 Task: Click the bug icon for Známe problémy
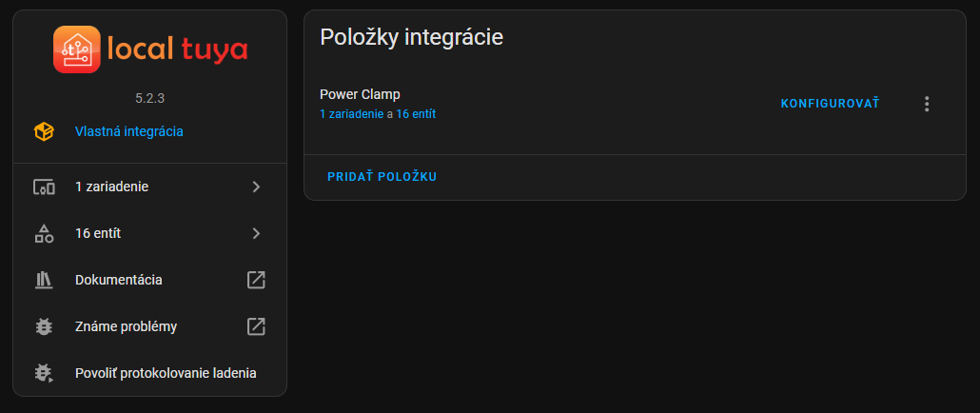click(x=44, y=326)
